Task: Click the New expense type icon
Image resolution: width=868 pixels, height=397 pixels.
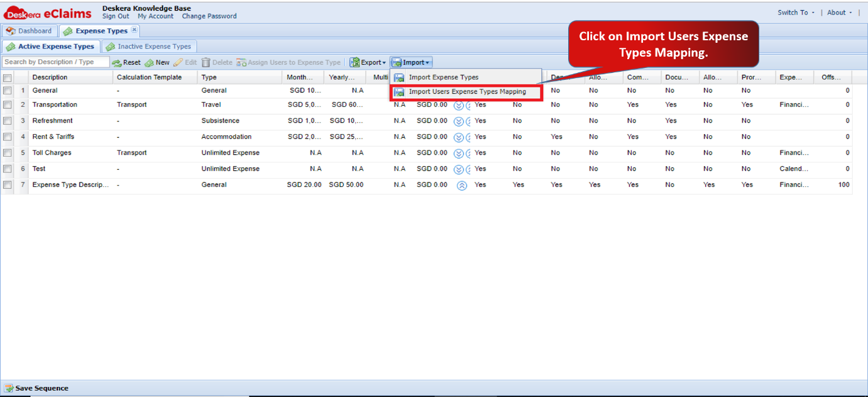Action: click(x=149, y=63)
